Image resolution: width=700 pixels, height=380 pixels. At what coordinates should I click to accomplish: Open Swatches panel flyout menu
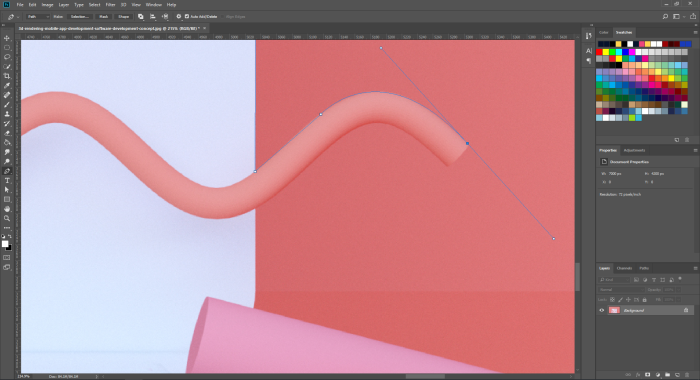point(695,33)
